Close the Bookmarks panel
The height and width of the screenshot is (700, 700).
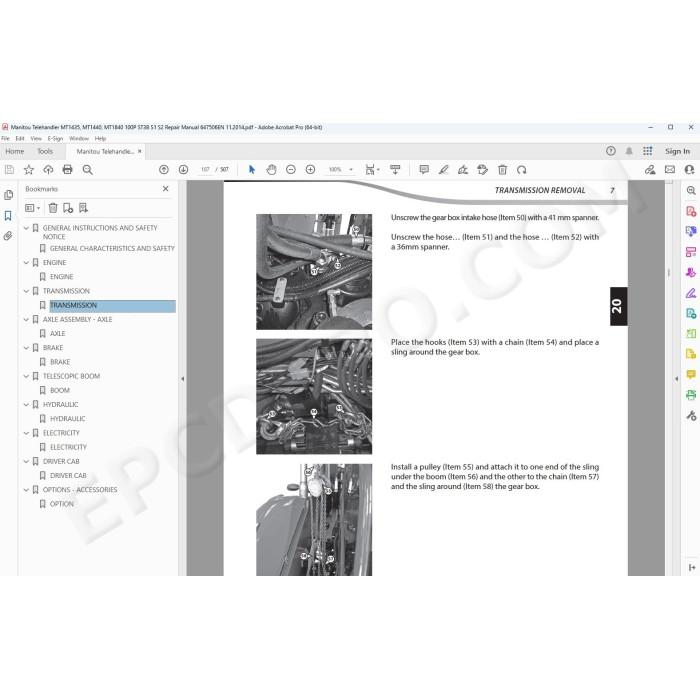[166, 189]
